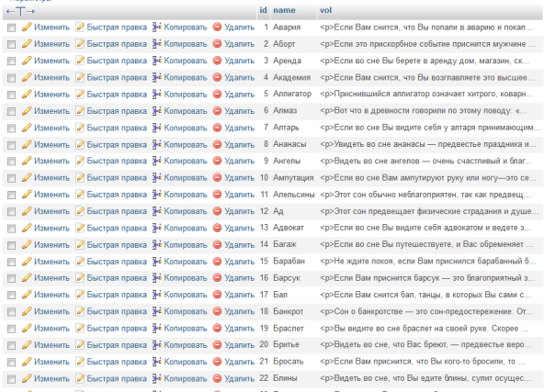Screen dimensions: 544x392
Task: Click the vol cell starting 'Вот что в древности'
Action: click(424, 111)
